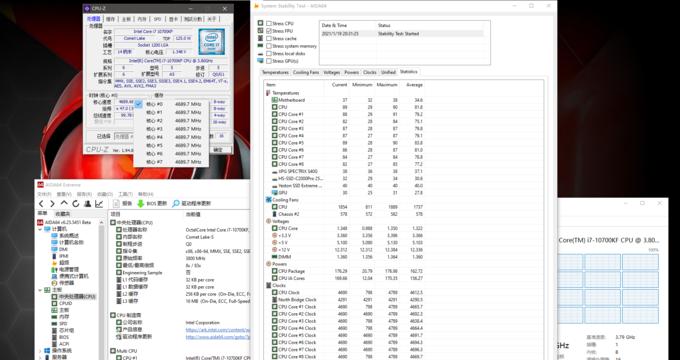Click the icon beside Stress FPU
The image size is (680, 360).
260,31
